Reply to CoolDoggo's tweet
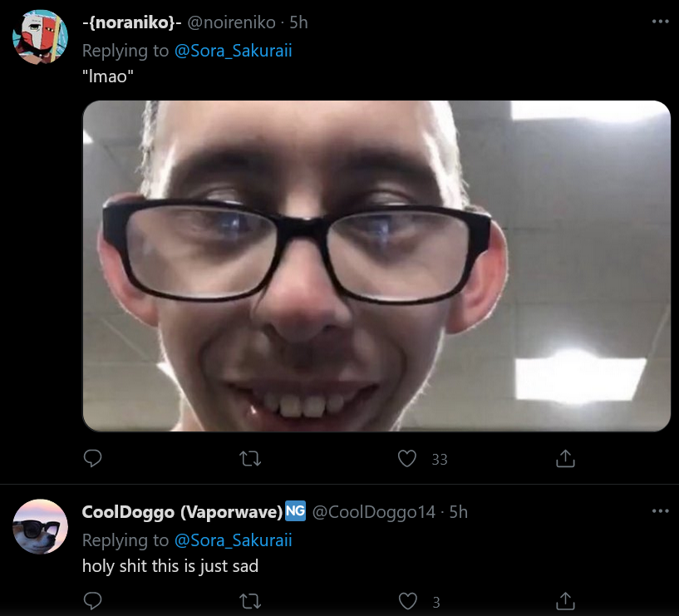Viewport: 679px width, 616px height. [92, 601]
